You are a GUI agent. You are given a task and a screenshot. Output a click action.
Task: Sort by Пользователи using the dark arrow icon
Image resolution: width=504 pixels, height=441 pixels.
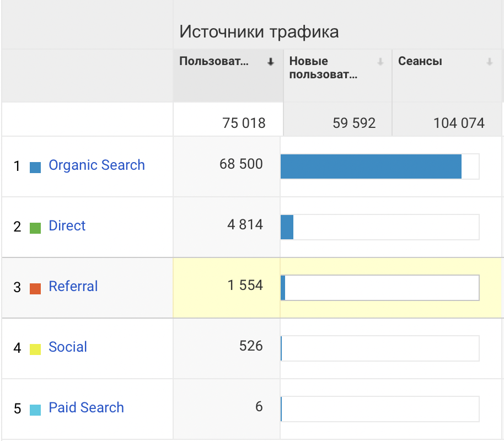pyautogui.click(x=271, y=62)
